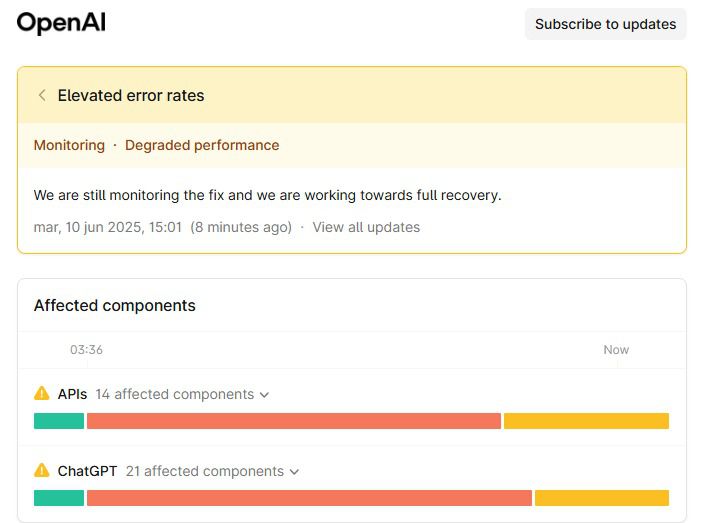
Task: Select the green segment of APIs bar
Action: click(59, 421)
